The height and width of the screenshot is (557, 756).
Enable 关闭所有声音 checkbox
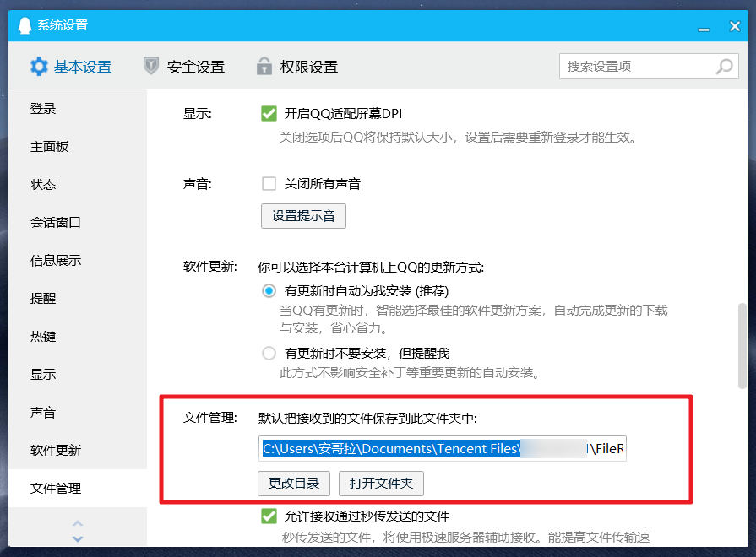[x=269, y=184]
